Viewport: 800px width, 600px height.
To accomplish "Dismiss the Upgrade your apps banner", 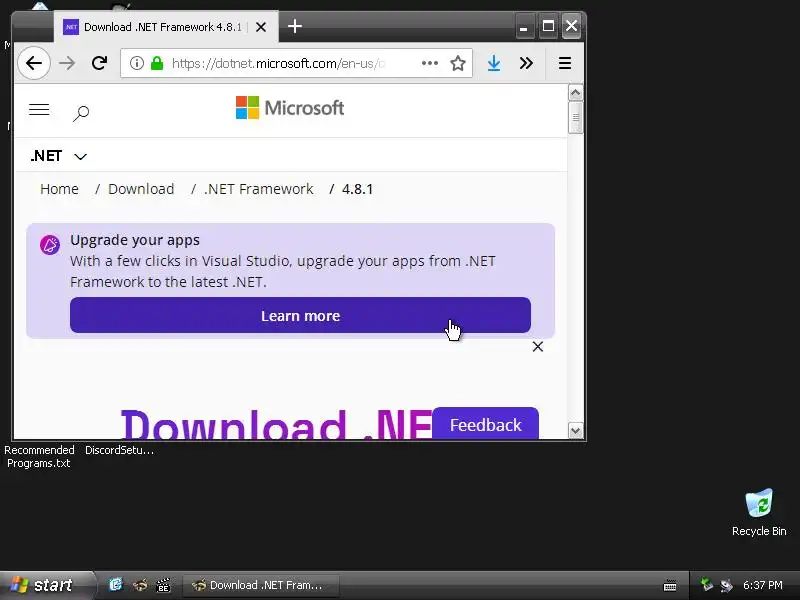I will click(537, 347).
